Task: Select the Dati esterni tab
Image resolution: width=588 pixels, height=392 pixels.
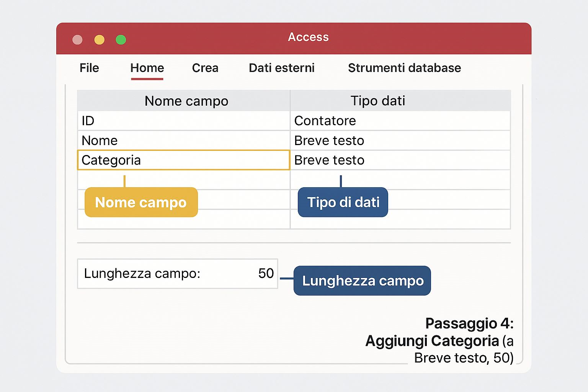Action: pyautogui.click(x=282, y=68)
